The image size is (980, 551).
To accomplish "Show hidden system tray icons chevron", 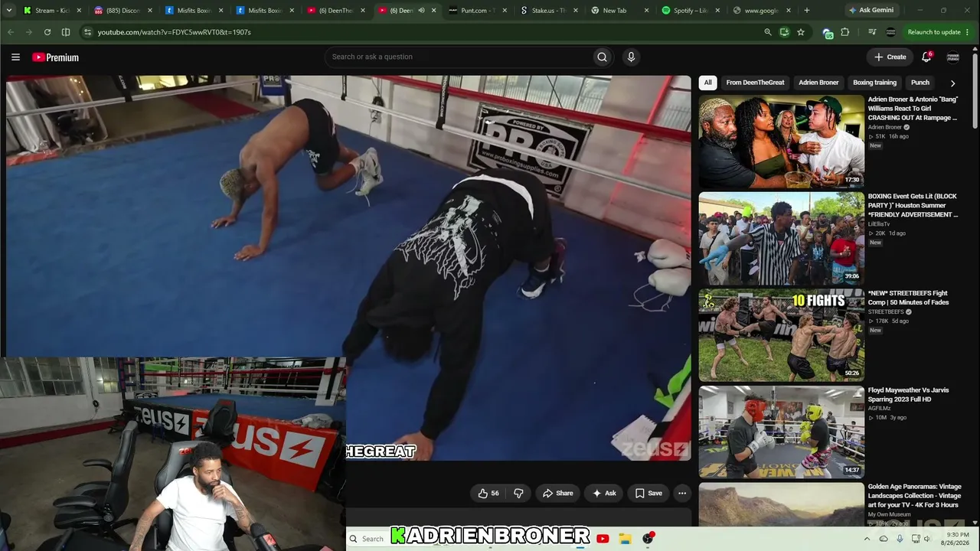I will point(867,539).
